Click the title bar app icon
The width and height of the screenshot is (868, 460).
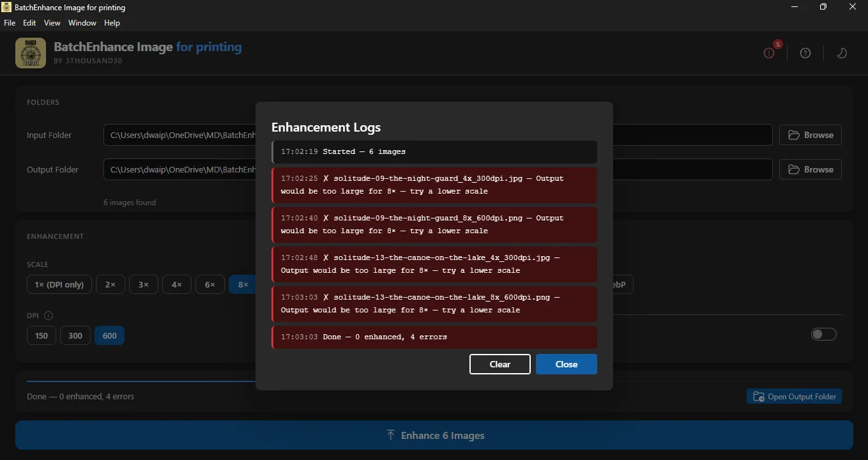coord(6,8)
